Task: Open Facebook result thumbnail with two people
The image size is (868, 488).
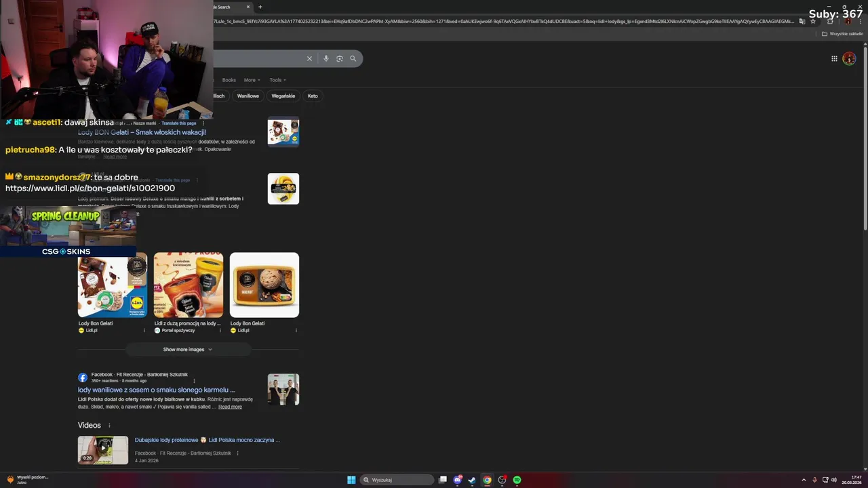Action: [x=283, y=389]
